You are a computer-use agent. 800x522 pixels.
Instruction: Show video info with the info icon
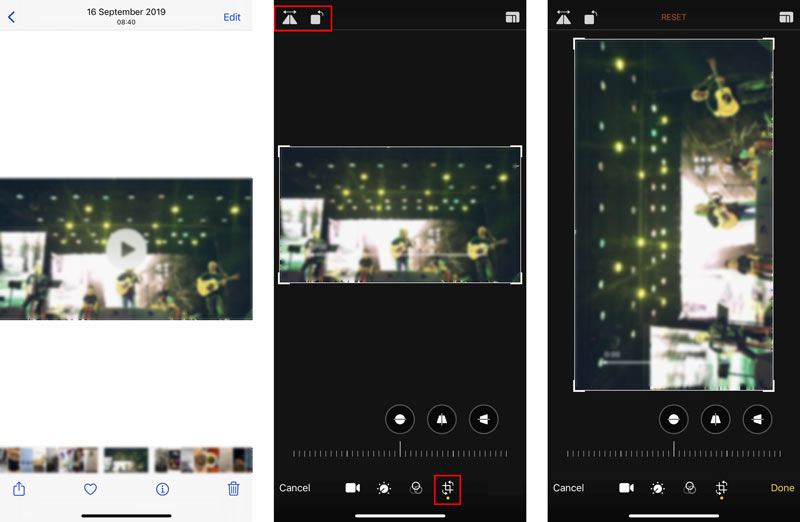click(x=162, y=489)
